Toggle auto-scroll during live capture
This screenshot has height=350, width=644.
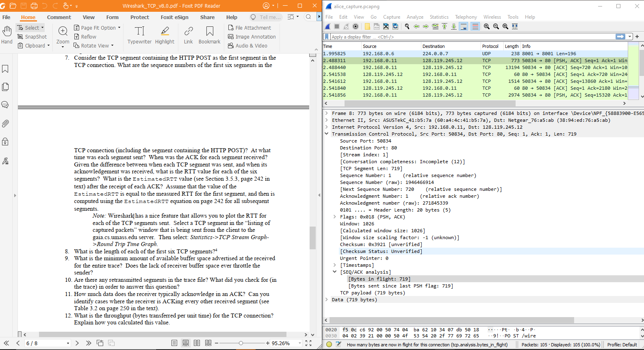point(463,26)
